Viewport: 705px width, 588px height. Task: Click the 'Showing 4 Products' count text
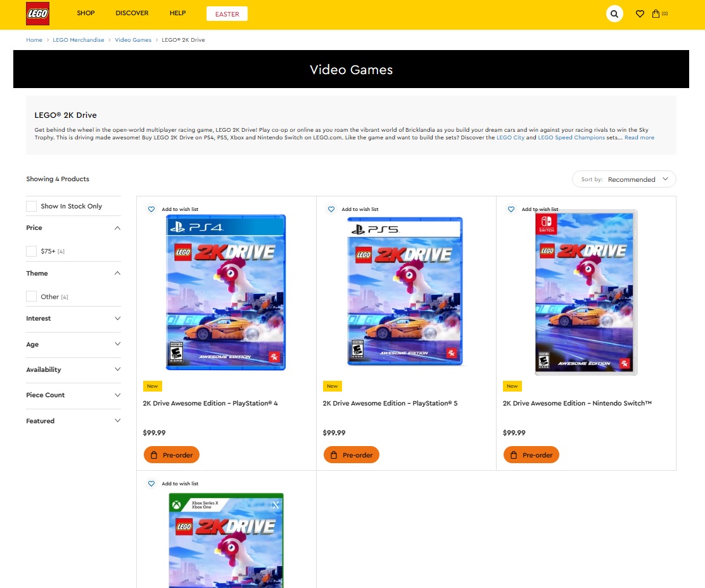tap(58, 179)
